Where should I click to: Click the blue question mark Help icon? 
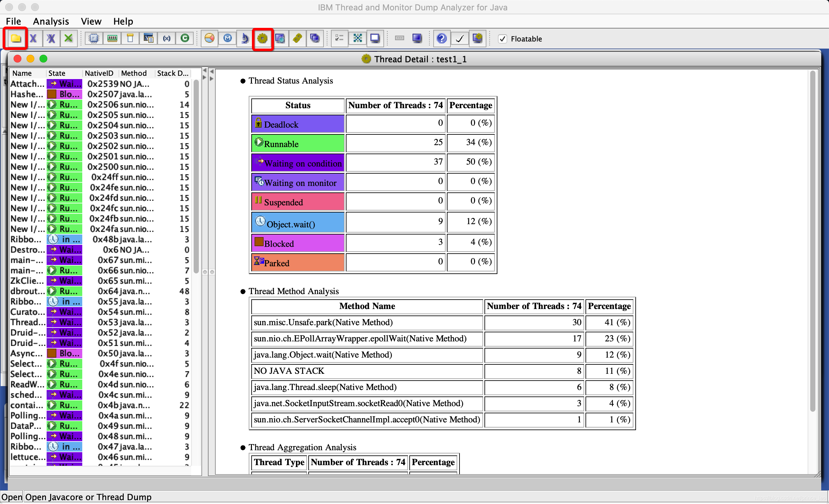tap(441, 38)
